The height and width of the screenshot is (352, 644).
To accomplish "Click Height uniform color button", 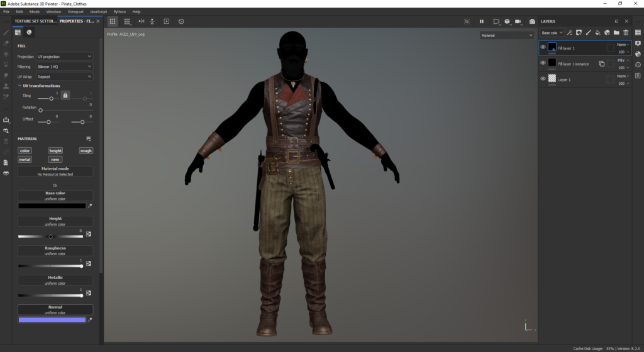I will (55, 221).
